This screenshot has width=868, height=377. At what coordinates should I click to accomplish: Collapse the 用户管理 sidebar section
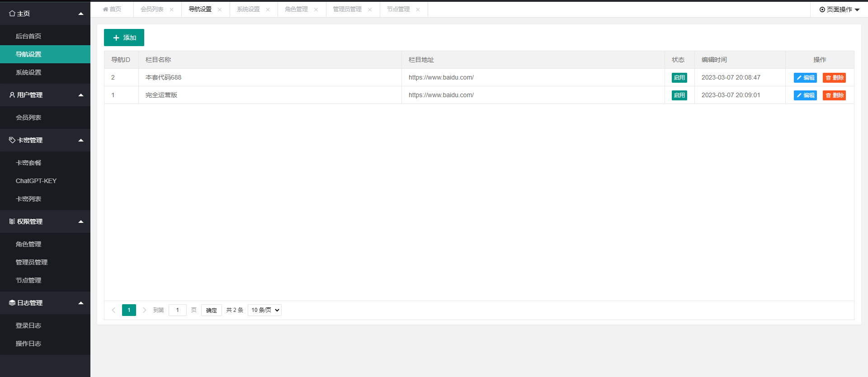point(45,95)
